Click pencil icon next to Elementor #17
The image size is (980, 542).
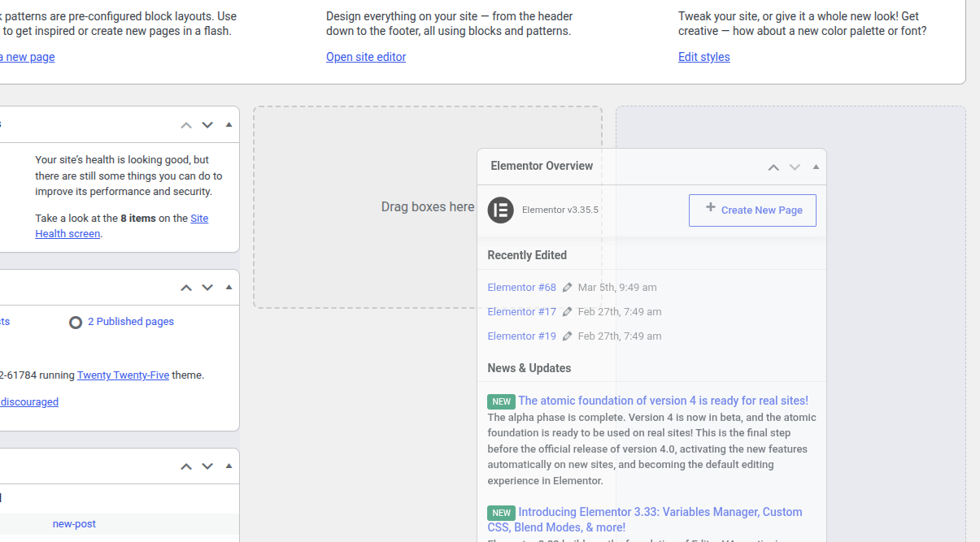(568, 311)
